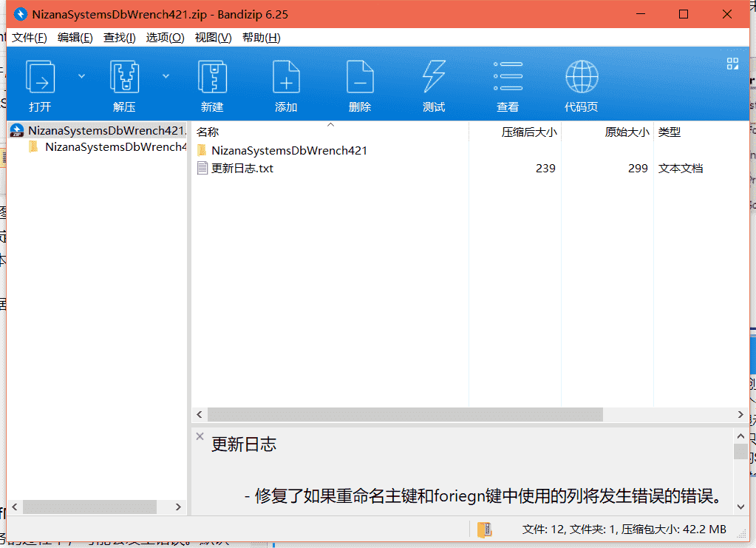Image resolution: width=756 pixels, height=548 pixels.
Task: Click the tree pane horizontal scrollbar thumb
Action: (89, 507)
